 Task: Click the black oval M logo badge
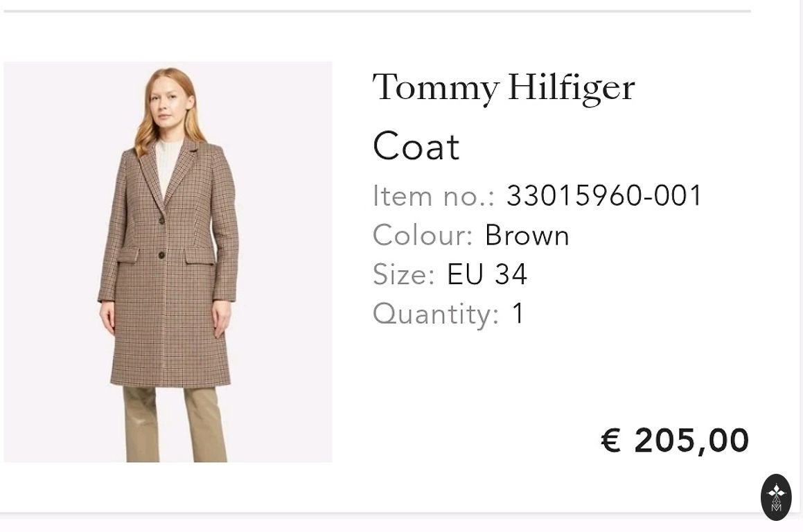(776, 497)
